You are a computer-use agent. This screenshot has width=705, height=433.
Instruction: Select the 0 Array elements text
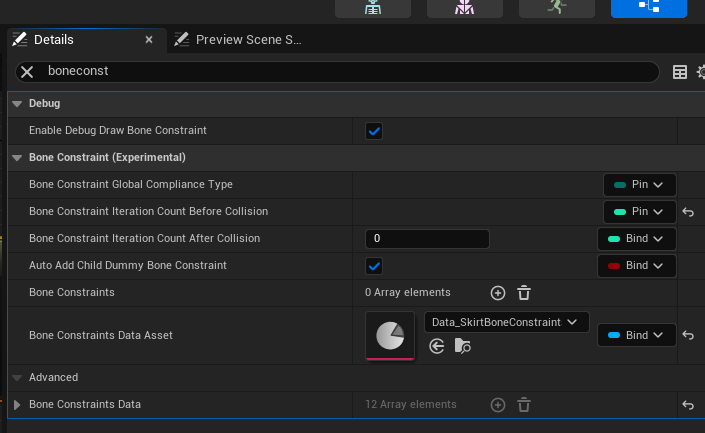(x=408, y=292)
